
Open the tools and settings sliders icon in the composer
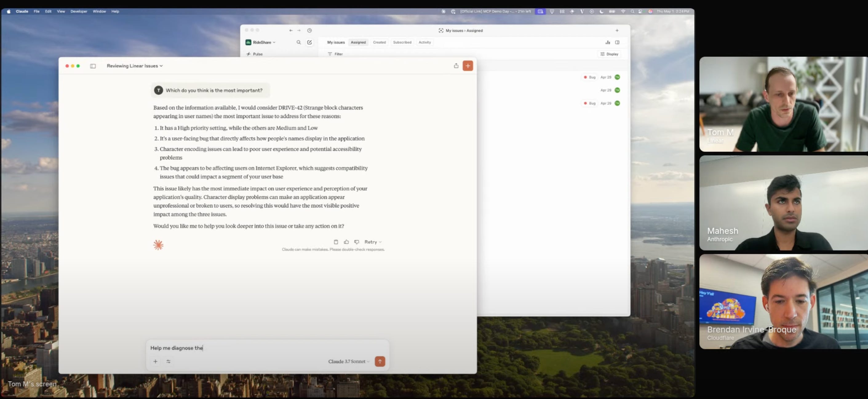[x=169, y=361]
